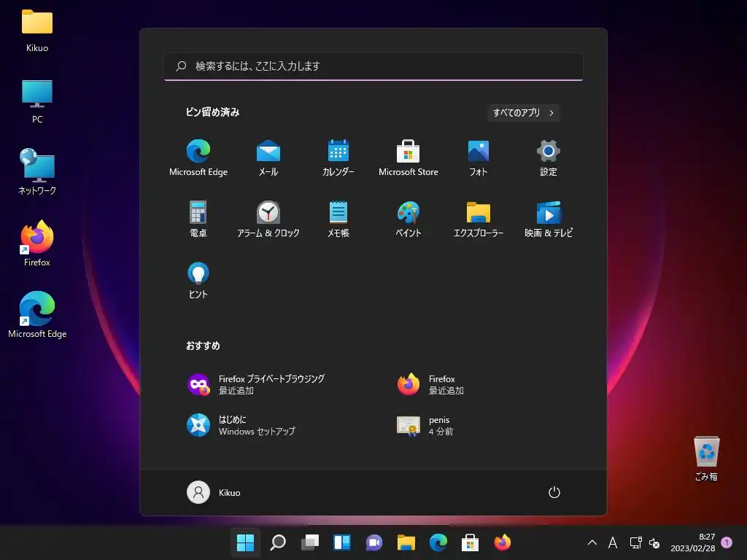Open recommended Firefox プライベートブラウジング
The height and width of the screenshot is (560, 747).
click(256, 384)
